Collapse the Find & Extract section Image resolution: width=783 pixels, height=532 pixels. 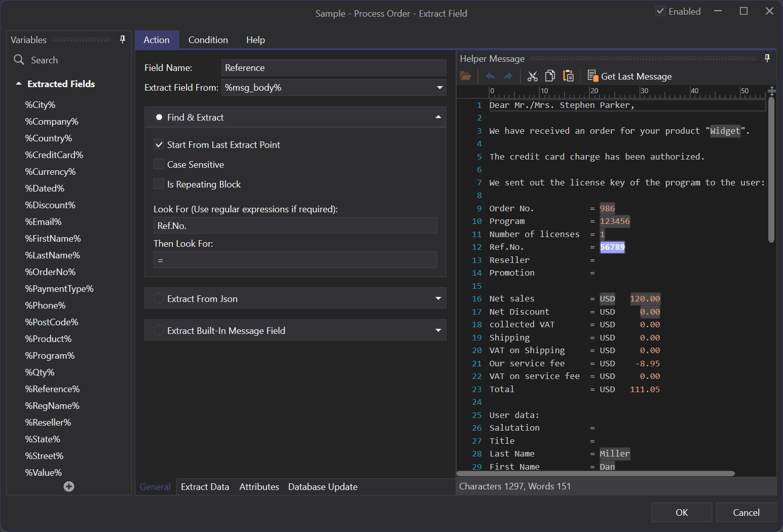point(438,117)
